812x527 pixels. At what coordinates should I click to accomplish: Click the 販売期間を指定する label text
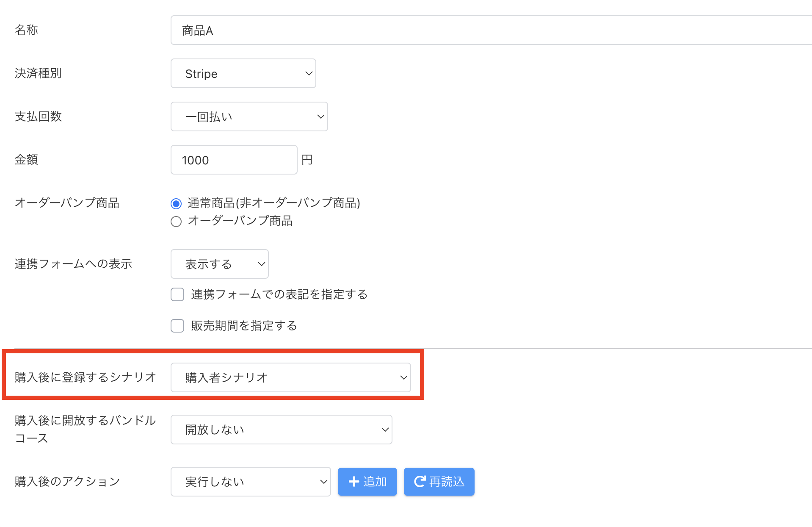pos(244,326)
